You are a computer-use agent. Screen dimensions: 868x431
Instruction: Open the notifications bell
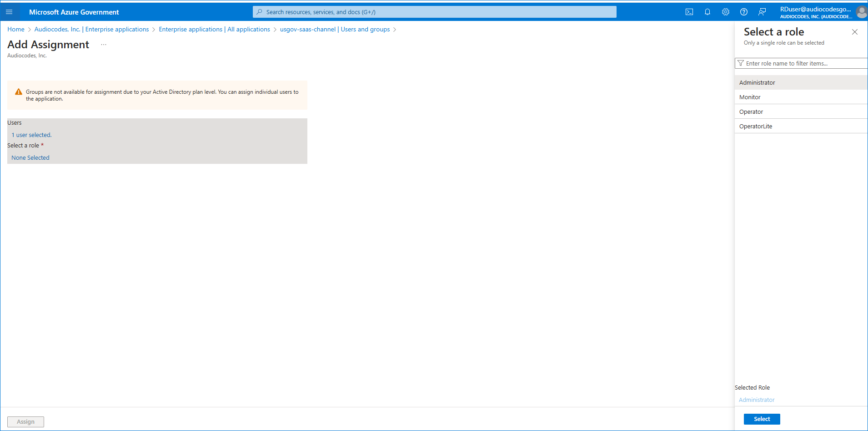point(707,12)
